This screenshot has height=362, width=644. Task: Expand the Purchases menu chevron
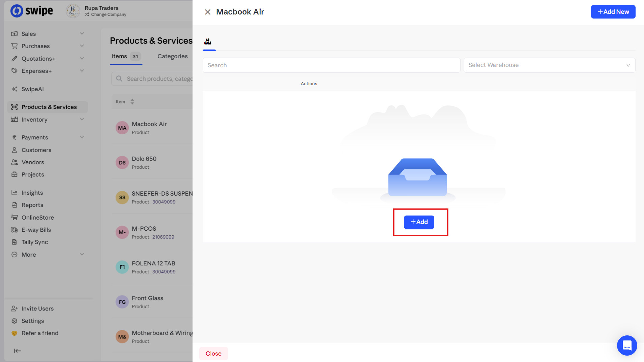click(82, 45)
